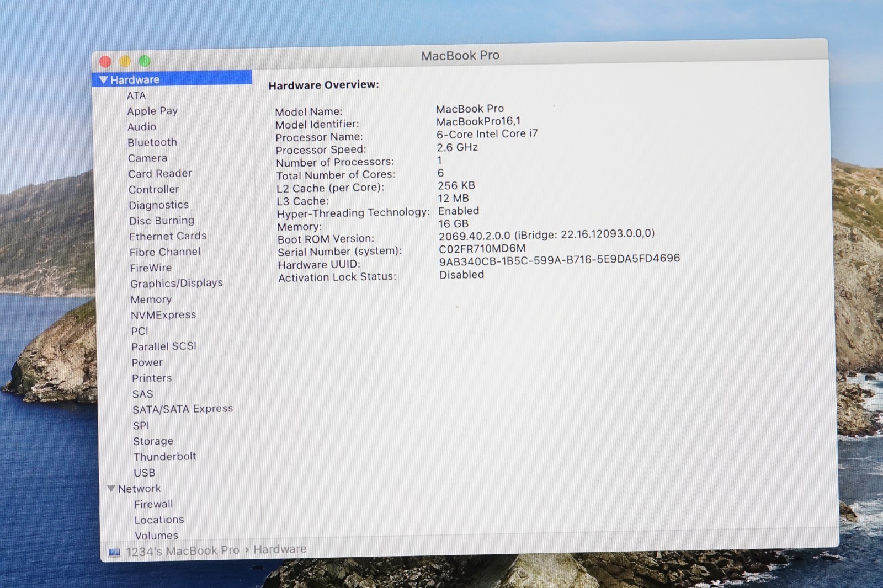This screenshot has width=883, height=588.
Task: Click 1234's MacBook Pro in path bar
Action: [183, 551]
